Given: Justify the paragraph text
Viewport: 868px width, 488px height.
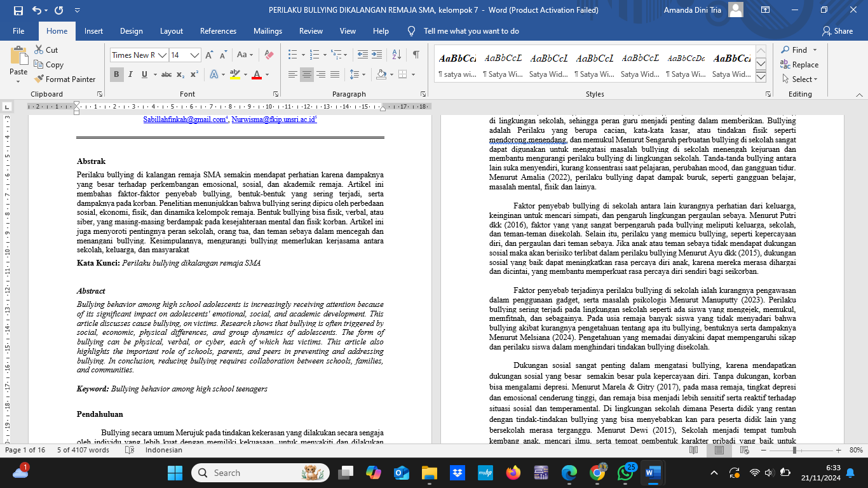Looking at the screenshot, I should pyautogui.click(x=335, y=74).
